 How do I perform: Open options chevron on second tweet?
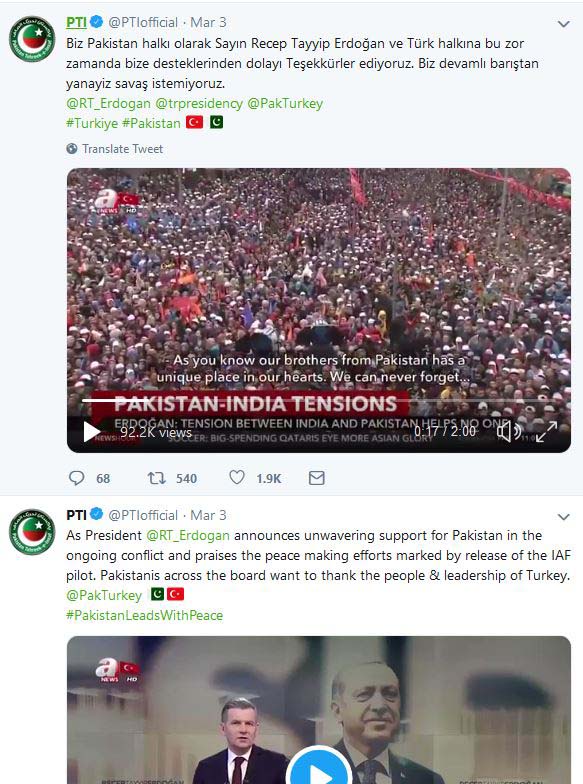tap(564, 517)
